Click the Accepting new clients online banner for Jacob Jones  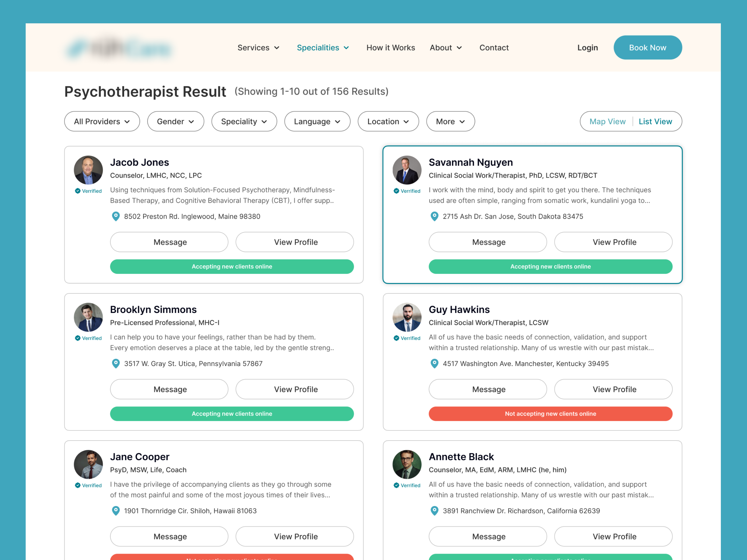pyautogui.click(x=232, y=266)
